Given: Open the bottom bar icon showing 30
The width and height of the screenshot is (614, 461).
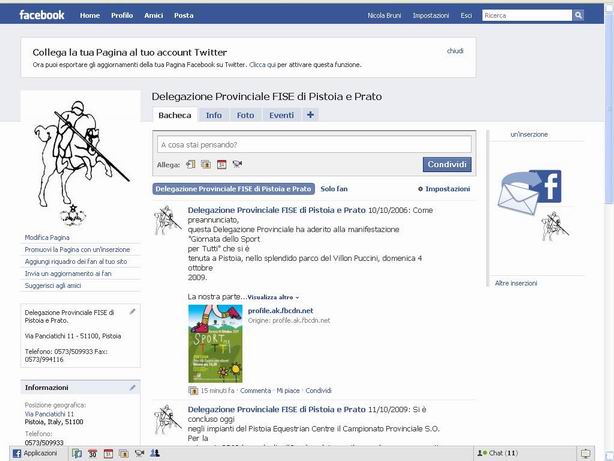Looking at the screenshot, I should [92, 454].
